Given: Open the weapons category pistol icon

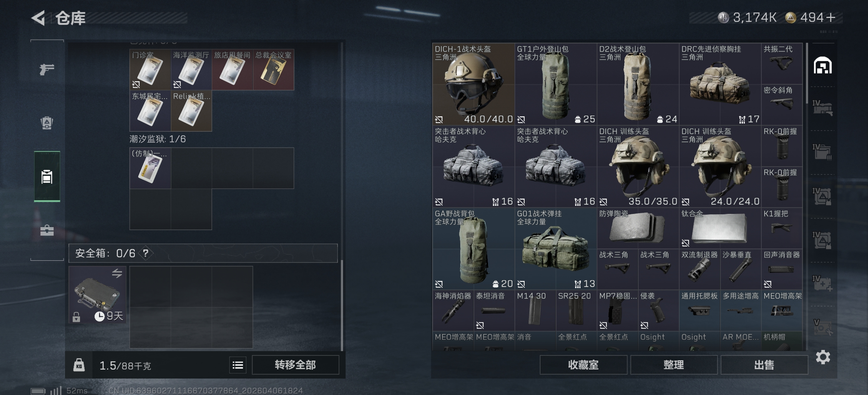Looking at the screenshot, I should pos(47,69).
